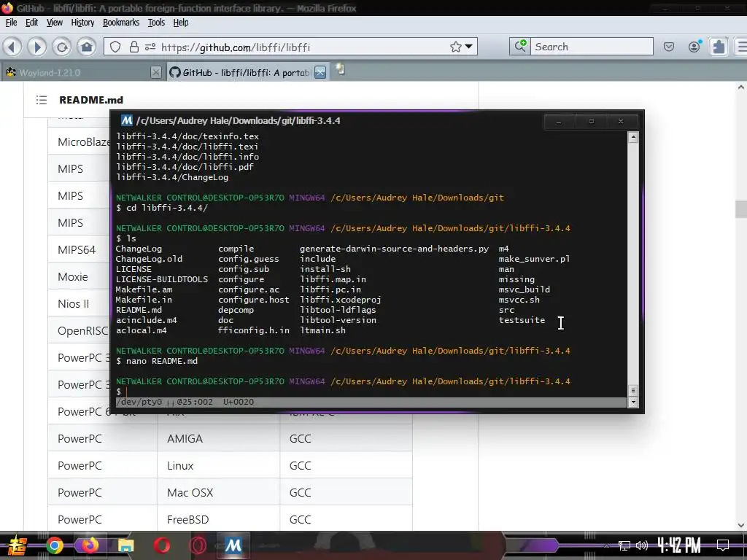Viewport: 747px width, 560px height.
Task: Click Firefox Back navigation button
Action: [x=12, y=47]
